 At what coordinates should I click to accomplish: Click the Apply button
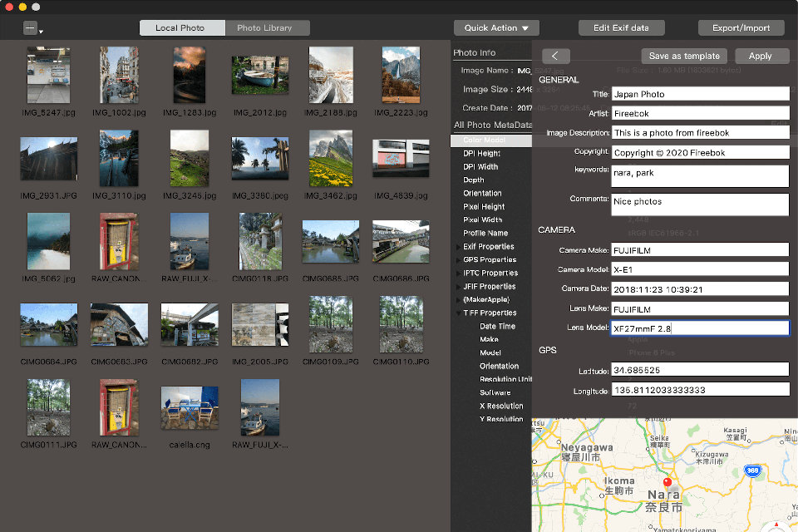[761, 56]
